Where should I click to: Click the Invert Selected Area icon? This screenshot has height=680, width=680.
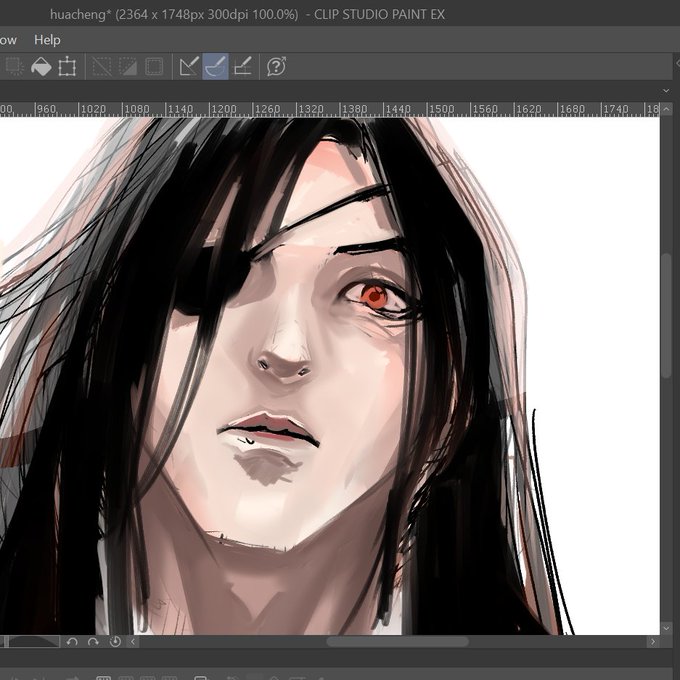[128, 67]
